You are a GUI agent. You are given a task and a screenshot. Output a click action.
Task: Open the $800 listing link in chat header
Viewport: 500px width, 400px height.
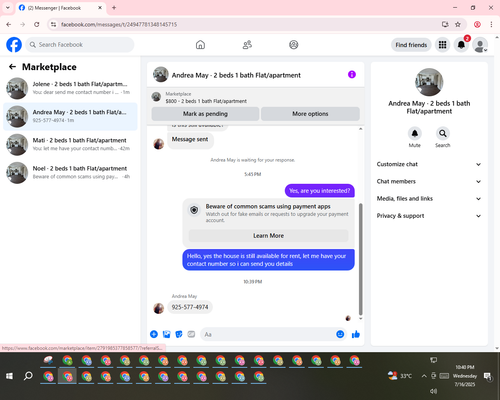[x=206, y=101]
